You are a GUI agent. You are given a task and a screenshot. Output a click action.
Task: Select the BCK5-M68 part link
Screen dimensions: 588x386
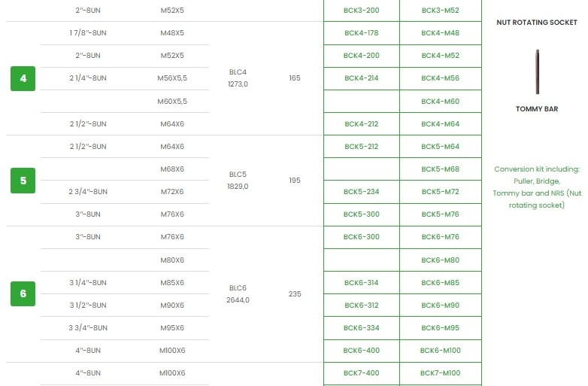tap(441, 169)
